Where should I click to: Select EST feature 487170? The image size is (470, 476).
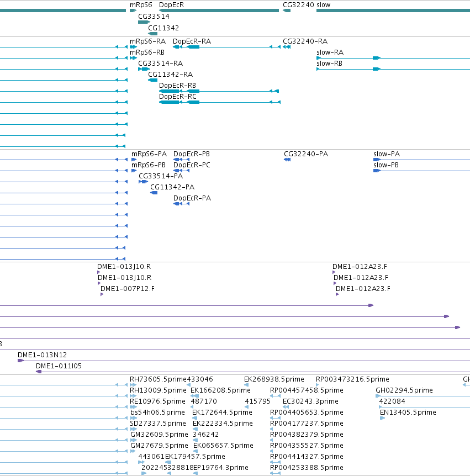click(204, 401)
